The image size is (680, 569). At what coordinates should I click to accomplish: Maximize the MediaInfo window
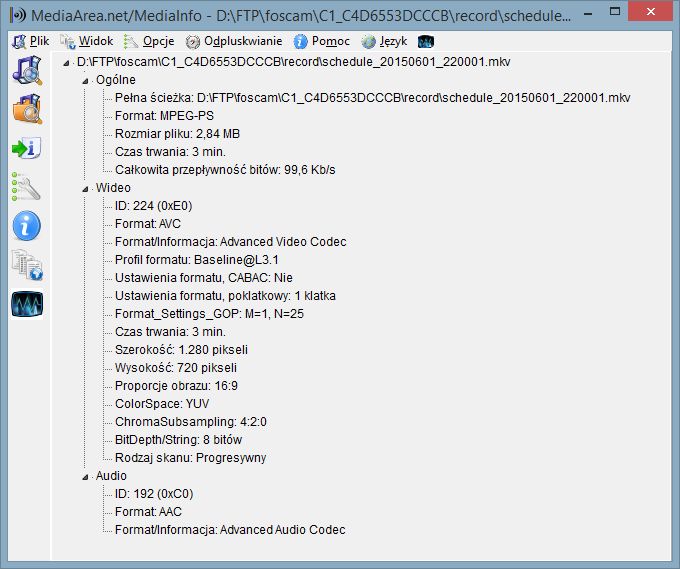point(615,11)
